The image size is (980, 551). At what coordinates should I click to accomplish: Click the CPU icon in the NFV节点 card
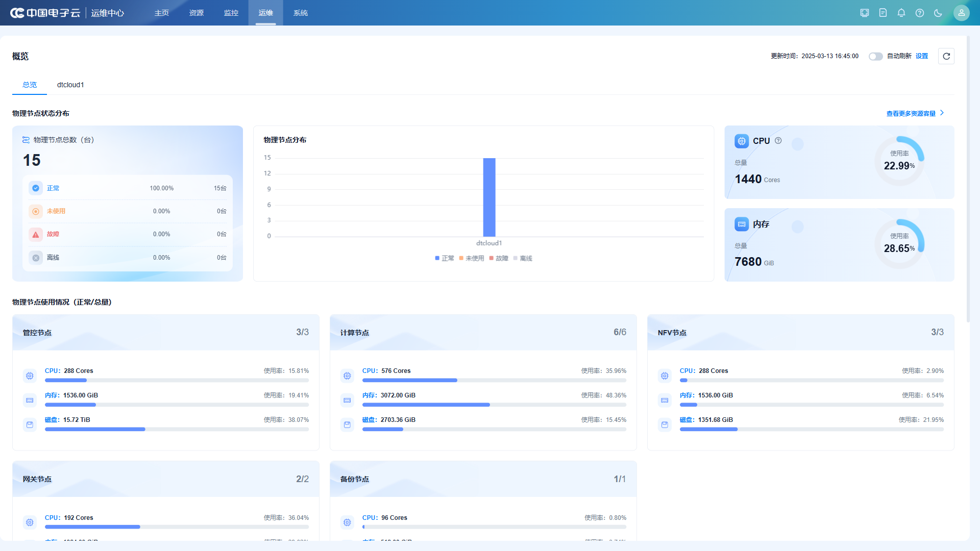point(665,376)
